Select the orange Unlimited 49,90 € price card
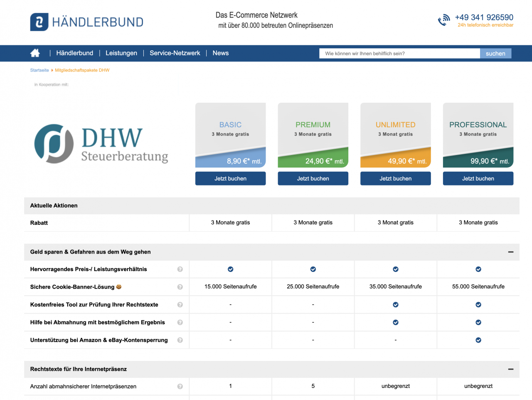The width and height of the screenshot is (532, 400). pos(396,135)
